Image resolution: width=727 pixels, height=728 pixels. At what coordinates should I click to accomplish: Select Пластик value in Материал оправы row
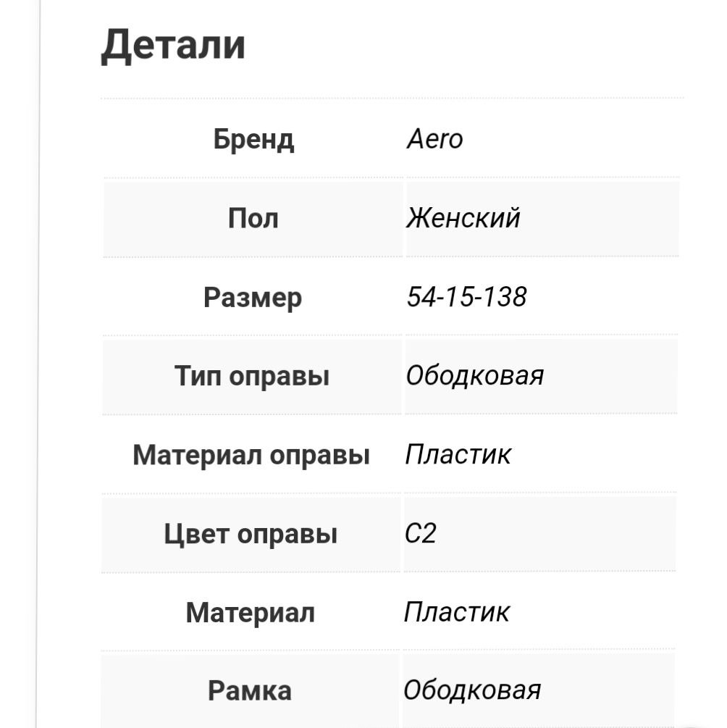[458, 455]
